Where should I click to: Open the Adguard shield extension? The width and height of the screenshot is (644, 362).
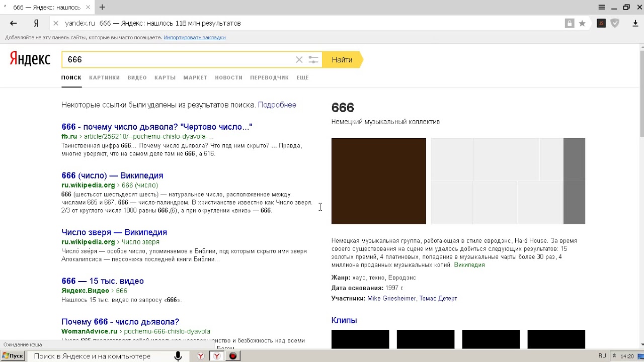[615, 23]
